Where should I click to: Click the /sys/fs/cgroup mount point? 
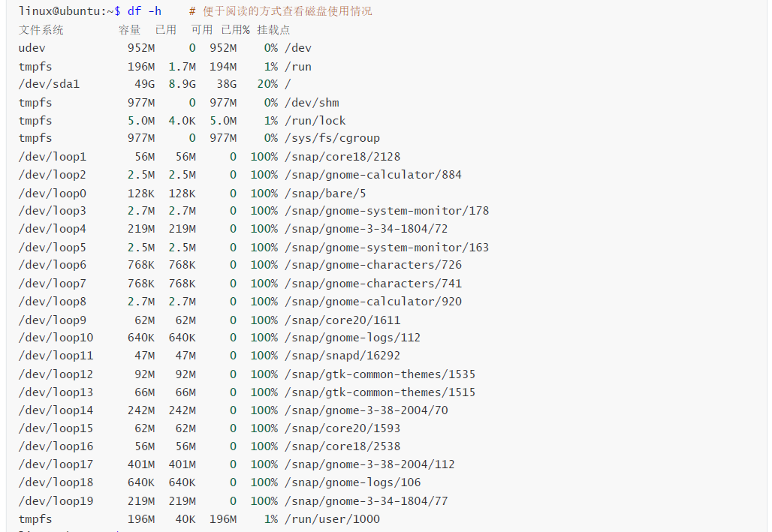[333, 138]
